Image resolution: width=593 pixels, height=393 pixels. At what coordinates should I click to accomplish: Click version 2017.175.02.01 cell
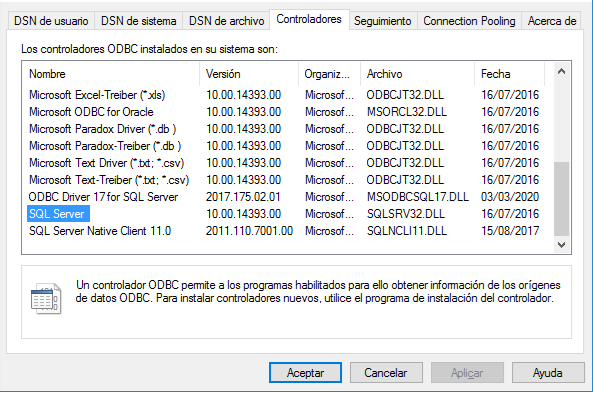pyautogui.click(x=243, y=197)
